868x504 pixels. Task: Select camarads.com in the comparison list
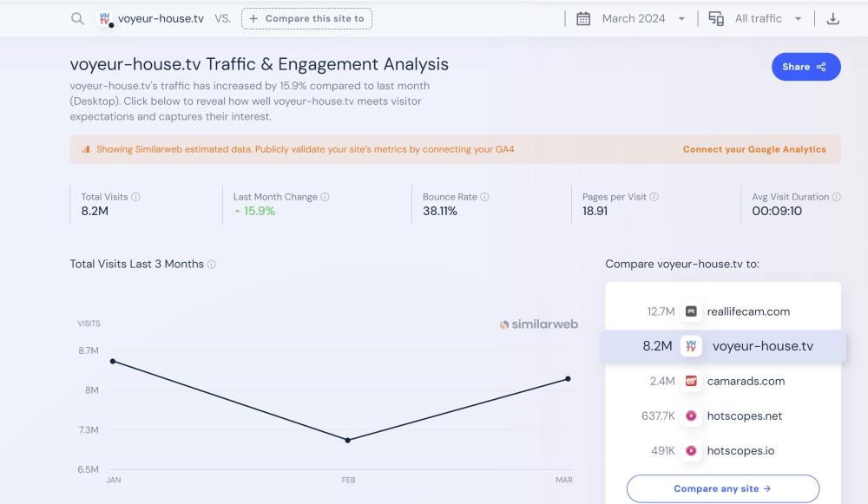pos(745,381)
